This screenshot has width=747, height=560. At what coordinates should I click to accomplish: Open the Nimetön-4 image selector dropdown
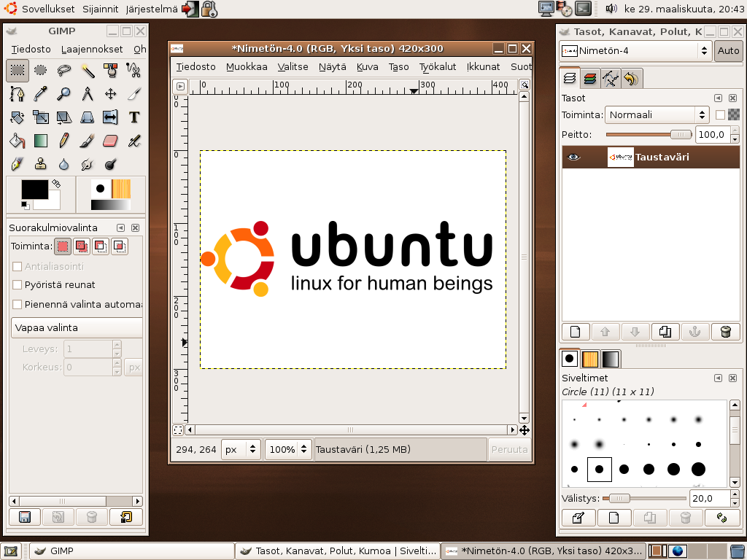point(635,50)
